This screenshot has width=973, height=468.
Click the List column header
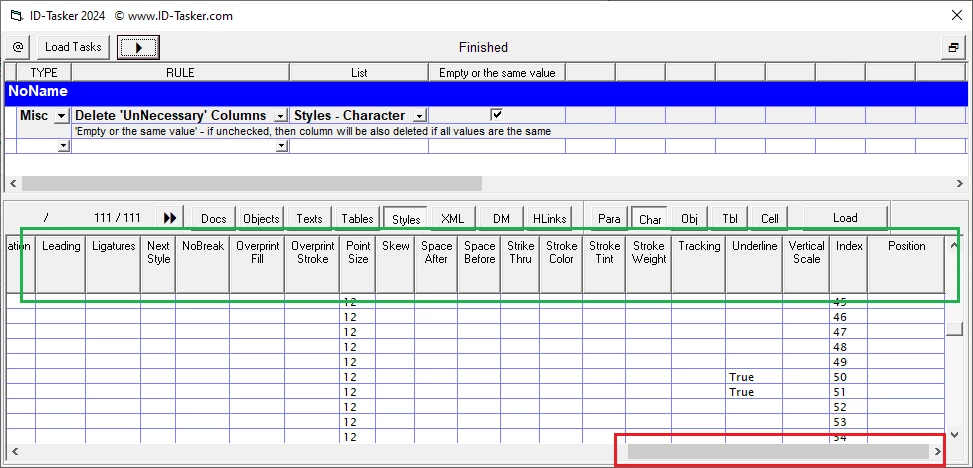coord(359,73)
